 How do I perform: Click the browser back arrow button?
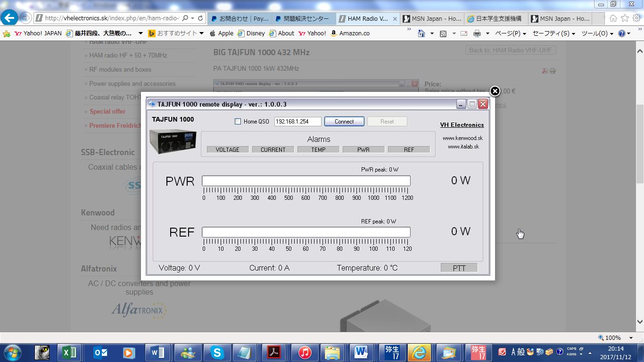click(x=9, y=18)
